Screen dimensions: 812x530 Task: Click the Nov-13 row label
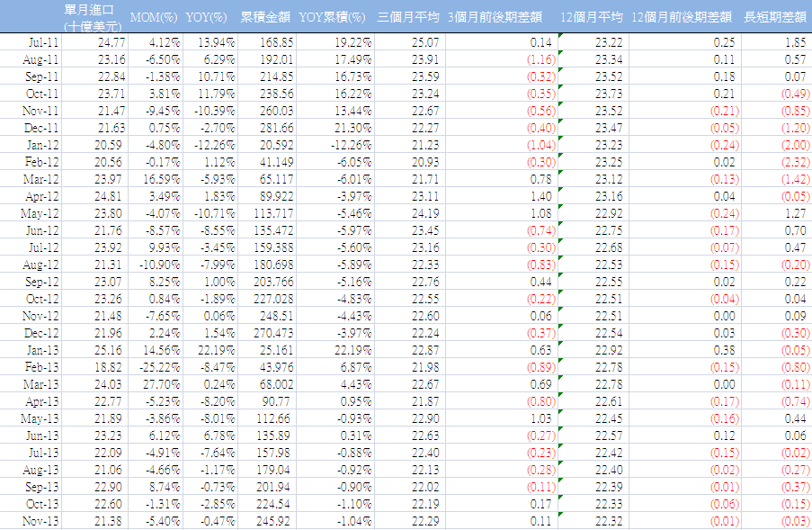point(40,521)
